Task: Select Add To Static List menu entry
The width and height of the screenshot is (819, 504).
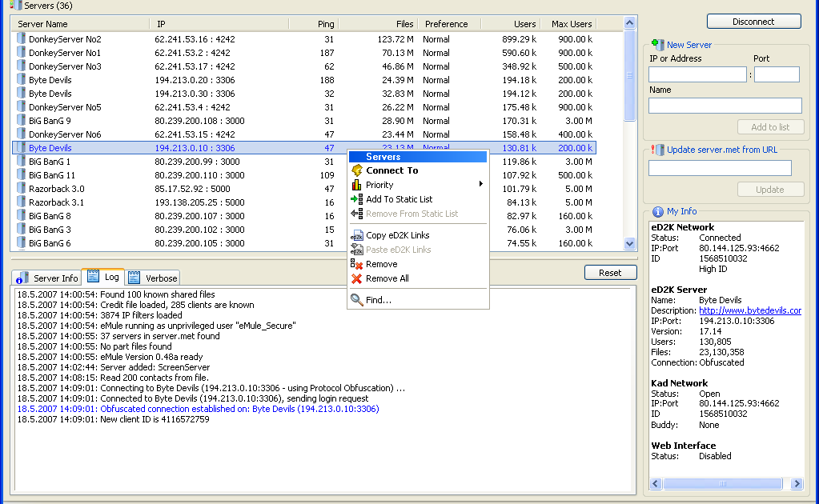Action: click(418, 198)
